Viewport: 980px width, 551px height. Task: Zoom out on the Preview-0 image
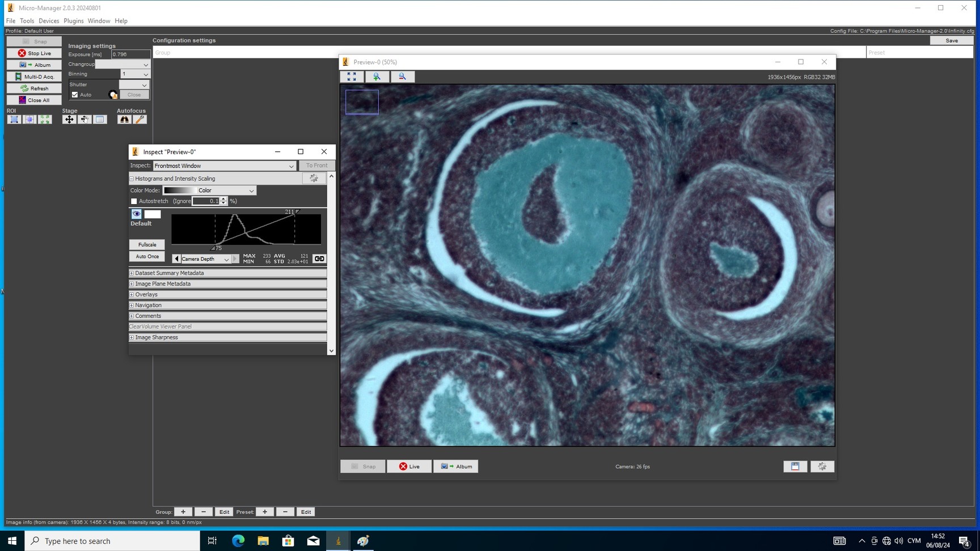tap(402, 77)
